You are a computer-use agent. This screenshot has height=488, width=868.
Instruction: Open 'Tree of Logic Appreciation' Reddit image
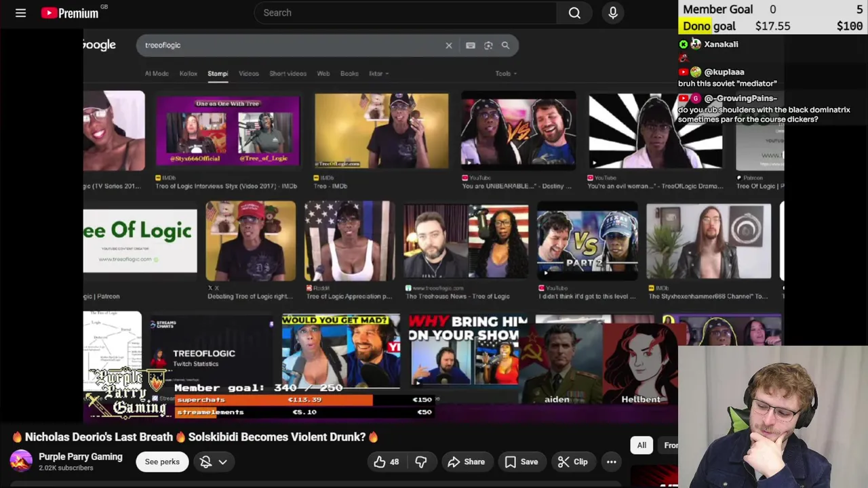349,241
